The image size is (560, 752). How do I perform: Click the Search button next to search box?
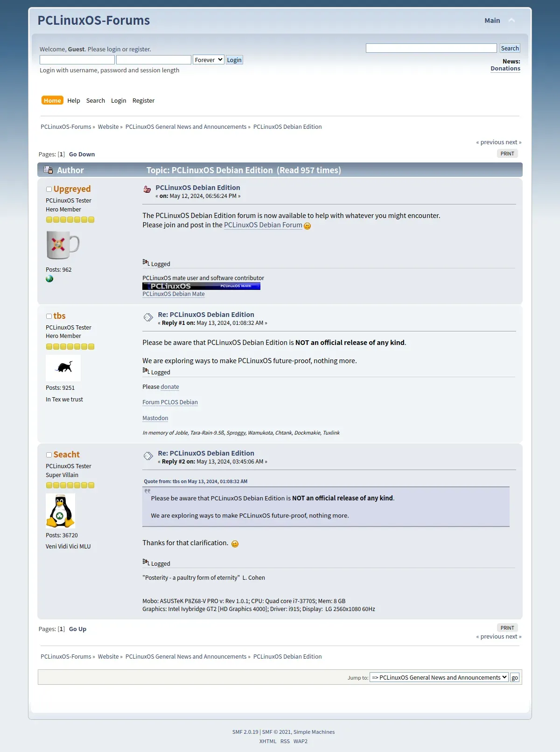[x=510, y=48]
